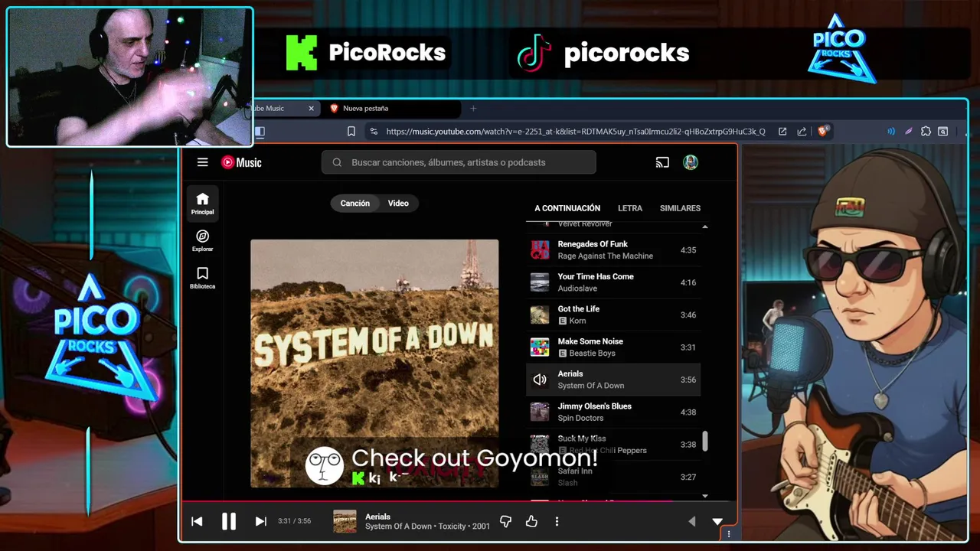Play Jimmy Olsen's Blues by Spin Doctors
The height and width of the screenshot is (551, 980).
click(613, 412)
